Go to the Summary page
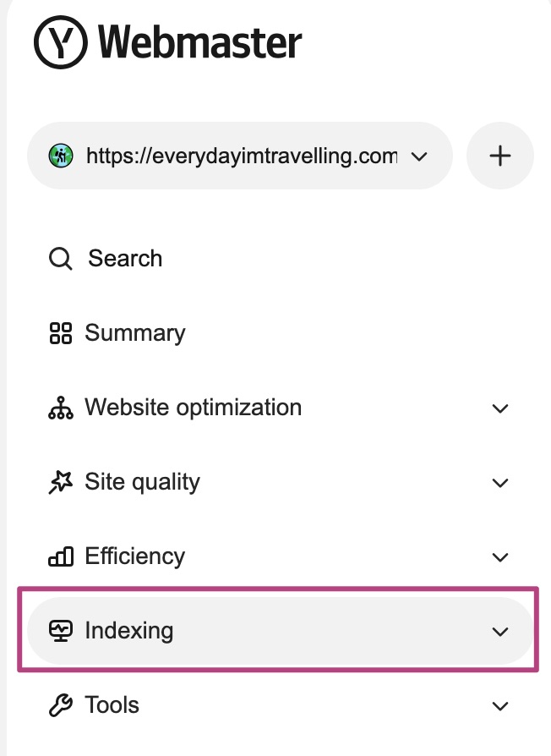Screen dimensions: 551x756 tap(134, 333)
